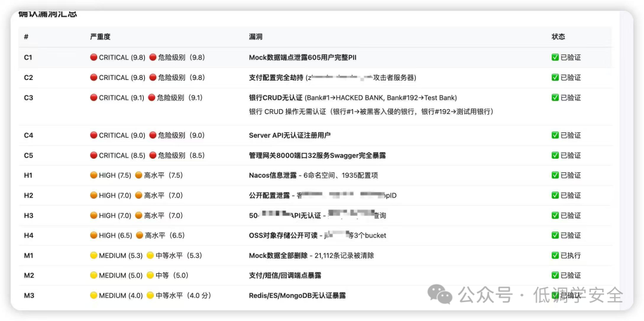Click yellow circle before MEDIUM (5.0)
The height and width of the screenshot is (321, 644).
[94, 276]
